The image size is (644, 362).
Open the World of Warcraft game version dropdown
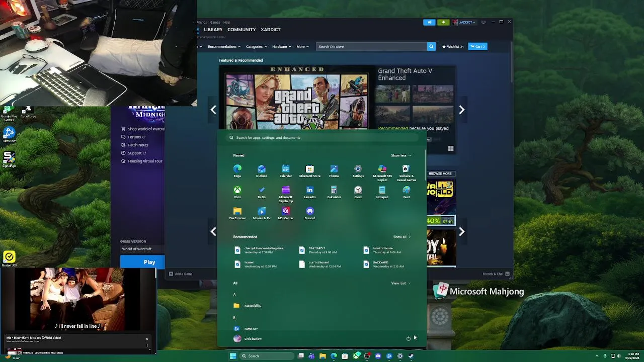click(142, 249)
